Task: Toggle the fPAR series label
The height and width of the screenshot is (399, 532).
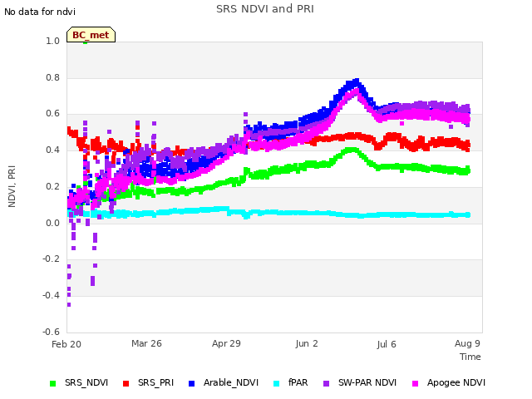Action: coord(298,382)
